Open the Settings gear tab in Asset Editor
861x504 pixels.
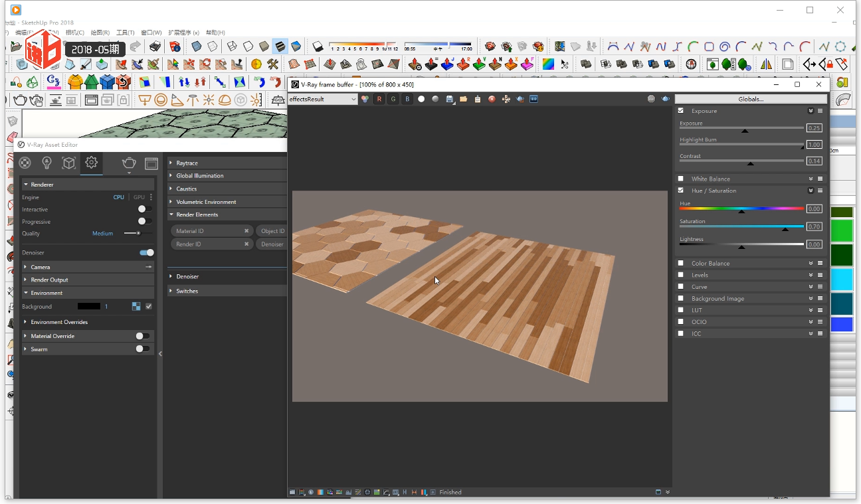(92, 163)
